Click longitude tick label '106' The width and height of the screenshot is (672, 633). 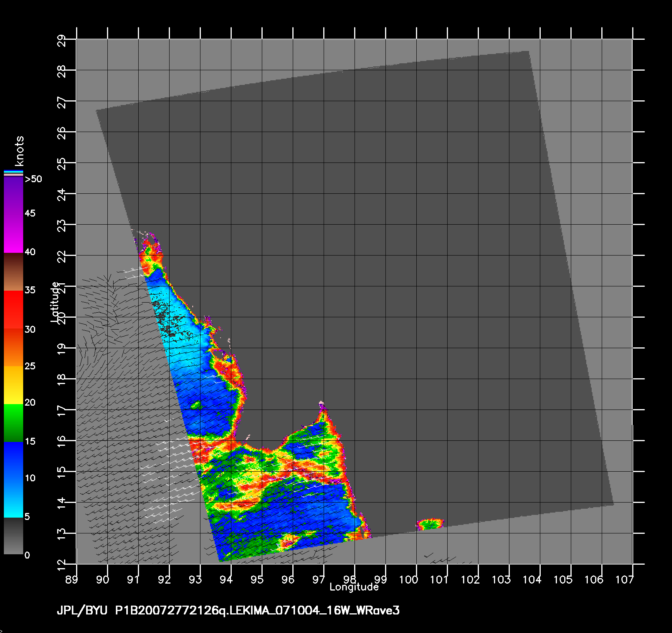(x=594, y=579)
